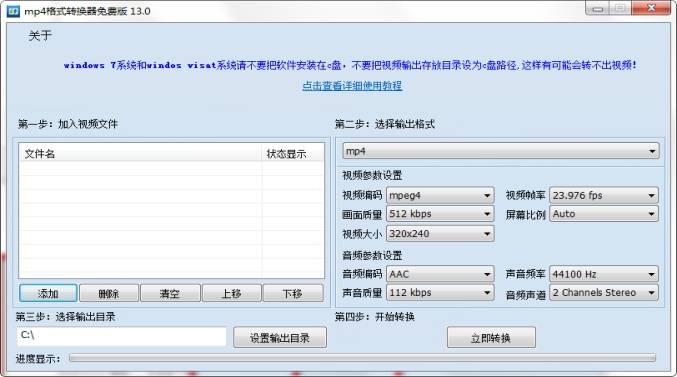Open the mp4 output format dropdown

point(501,151)
